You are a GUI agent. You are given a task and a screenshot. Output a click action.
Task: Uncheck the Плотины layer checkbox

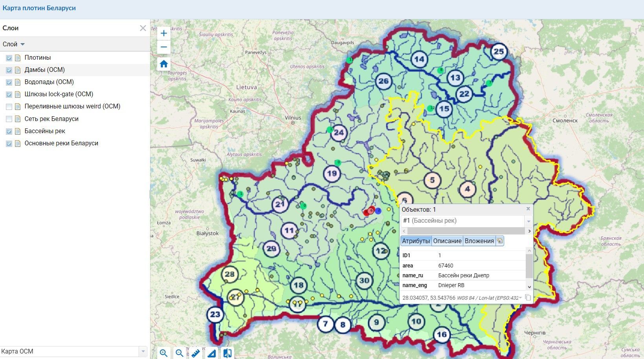tap(9, 58)
